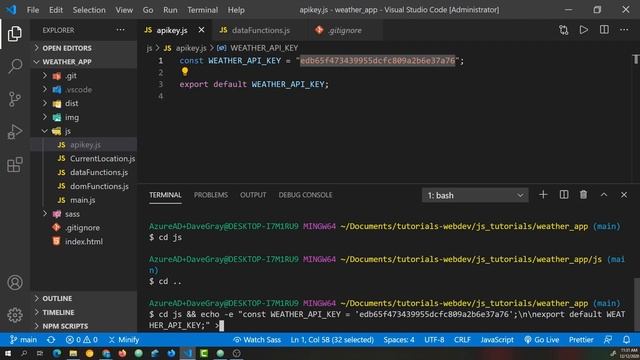Image resolution: width=640 pixels, height=360 pixels.
Task: Open Windows Start menu
Action: (x=7, y=353)
